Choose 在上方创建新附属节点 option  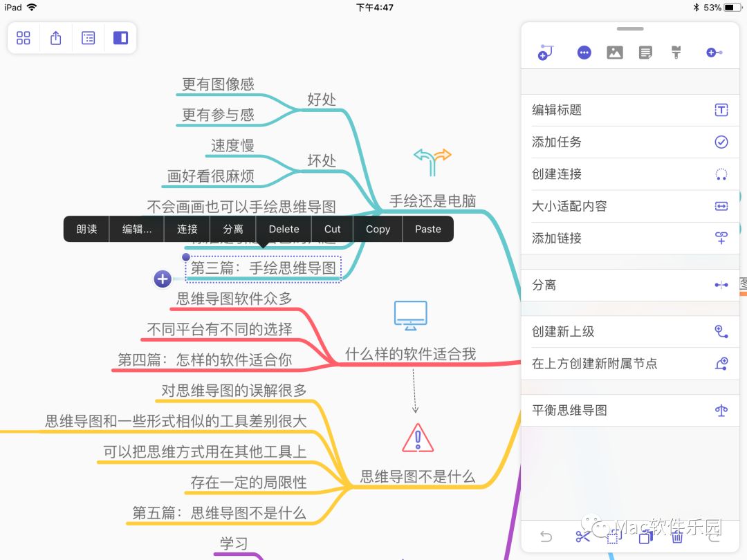tap(630, 364)
